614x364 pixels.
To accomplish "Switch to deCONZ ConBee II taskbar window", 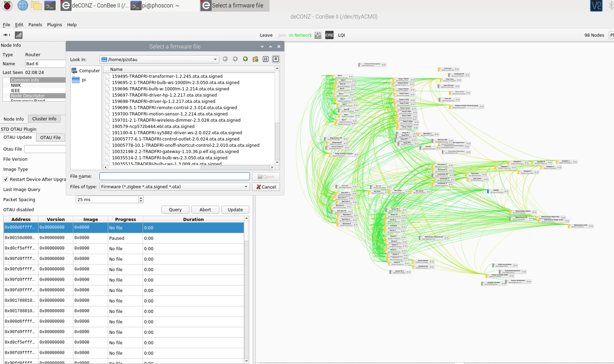I will (x=95, y=5).
